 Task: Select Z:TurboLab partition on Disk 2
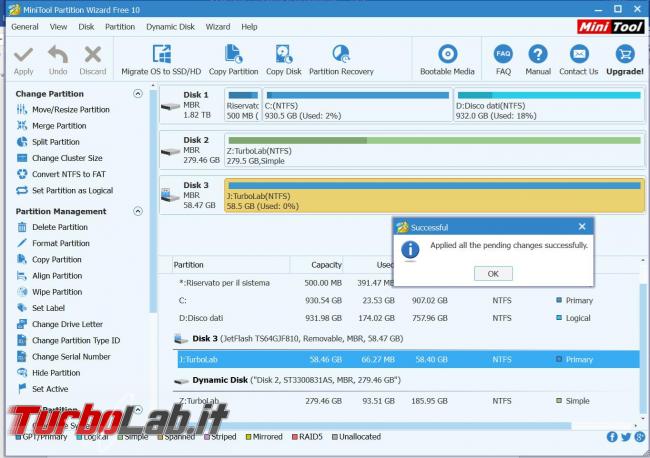pos(434,150)
